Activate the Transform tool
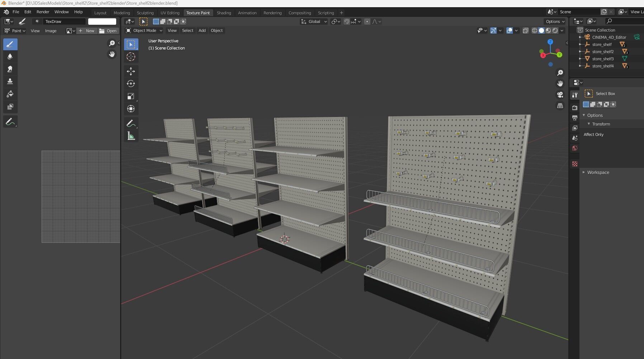Viewport: 644px width, 359px height. (x=131, y=109)
